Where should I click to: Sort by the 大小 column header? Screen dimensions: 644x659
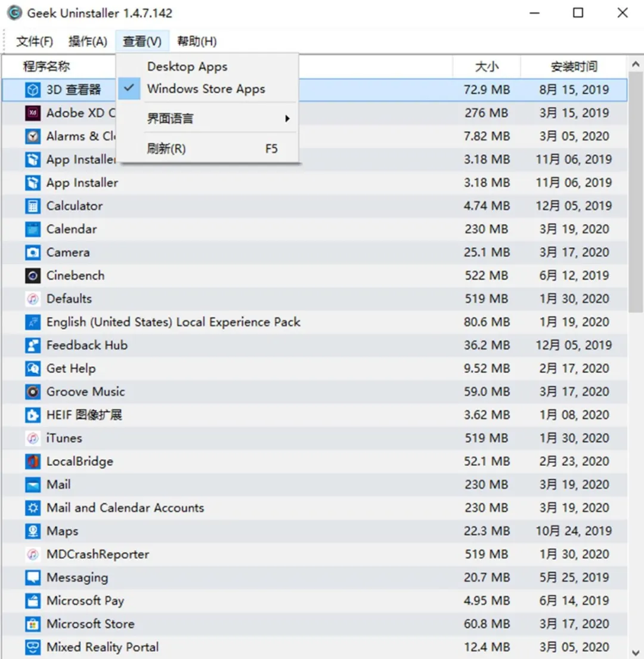487,66
